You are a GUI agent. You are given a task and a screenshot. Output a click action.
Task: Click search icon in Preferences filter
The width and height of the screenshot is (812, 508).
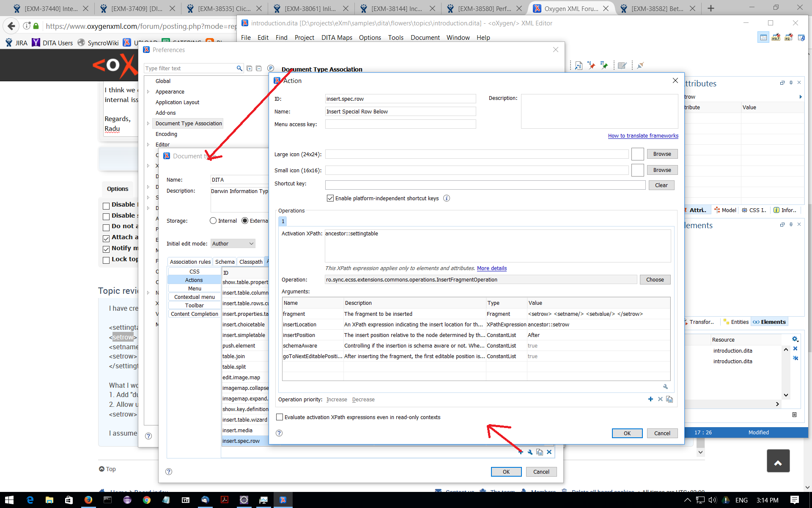tap(239, 68)
